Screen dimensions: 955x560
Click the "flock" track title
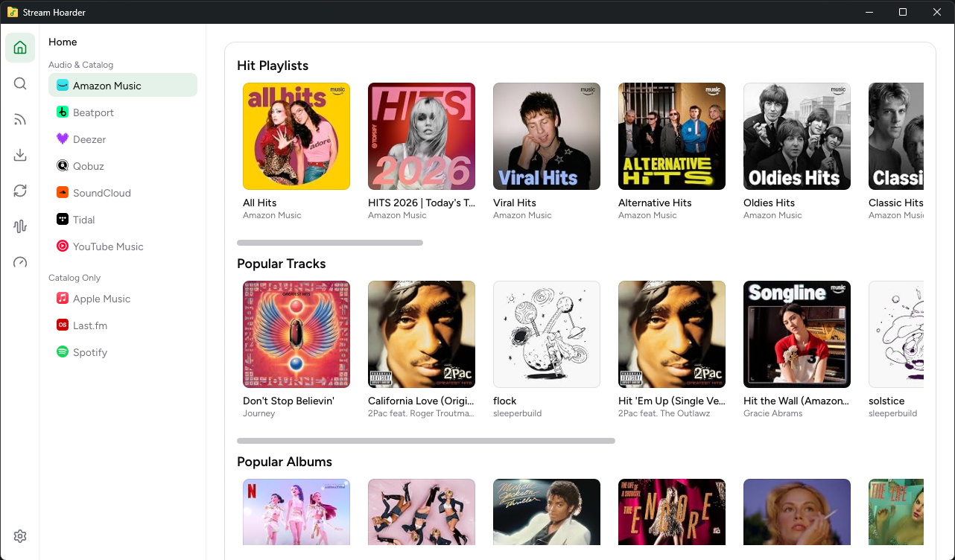[x=505, y=401]
